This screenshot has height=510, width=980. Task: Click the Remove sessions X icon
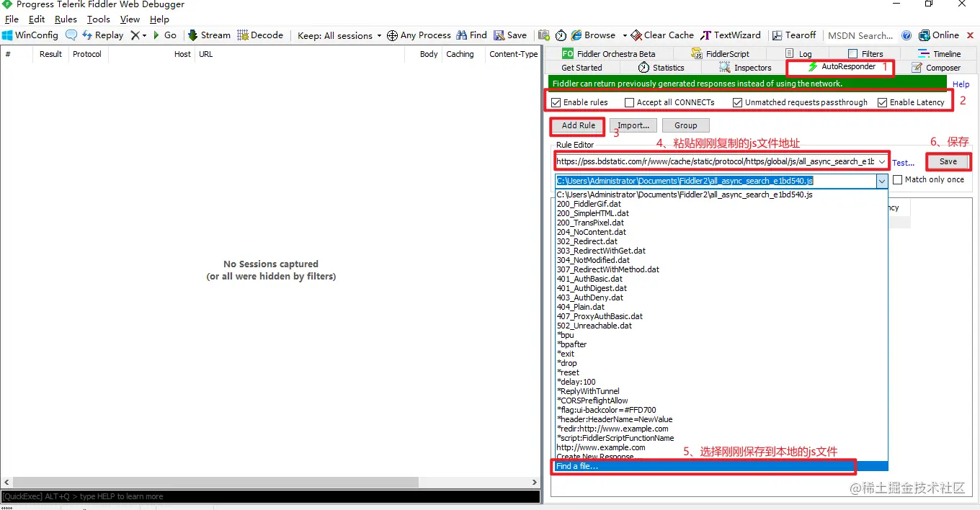(x=135, y=35)
